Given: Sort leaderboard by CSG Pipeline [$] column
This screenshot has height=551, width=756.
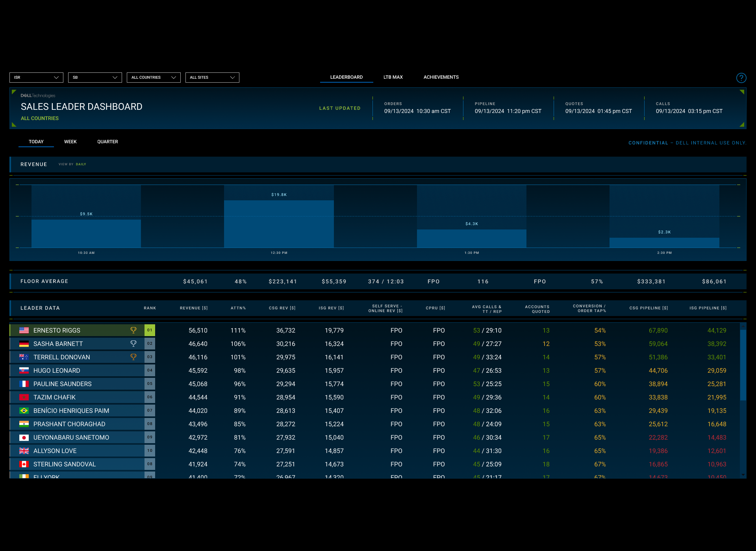Looking at the screenshot, I should click(x=649, y=308).
